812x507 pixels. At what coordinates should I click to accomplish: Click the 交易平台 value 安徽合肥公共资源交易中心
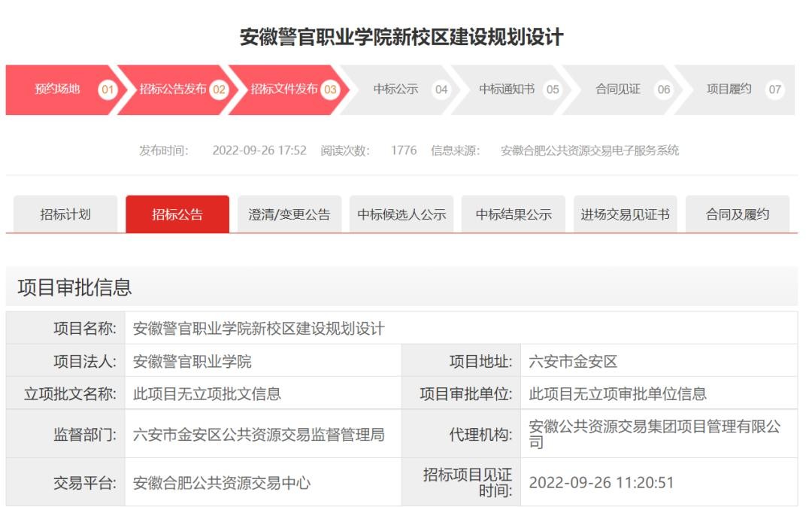pyautogui.click(x=222, y=482)
